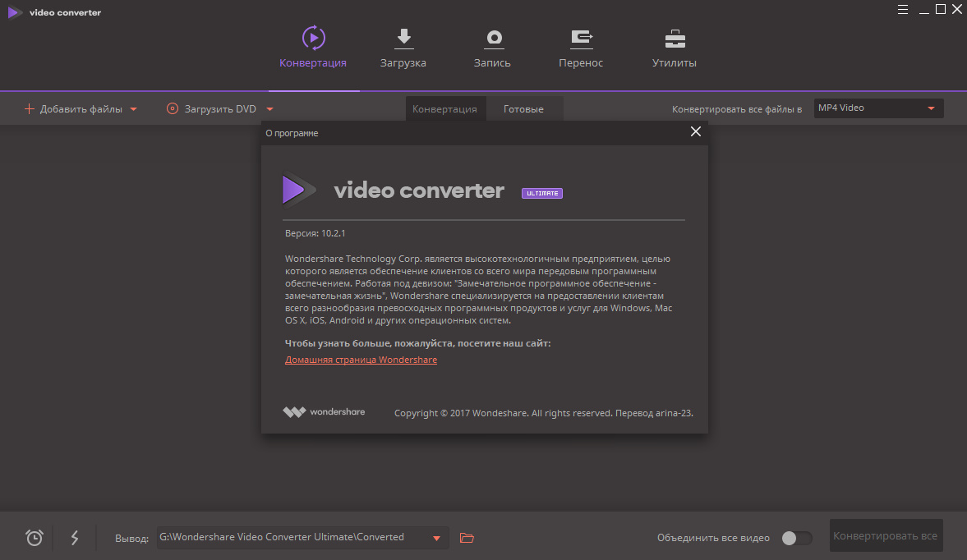
Task: Expand the output path dropdown
Action: [436, 539]
